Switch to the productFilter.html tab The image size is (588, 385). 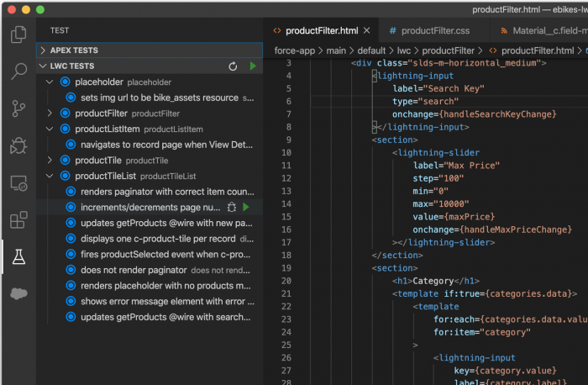coord(322,31)
